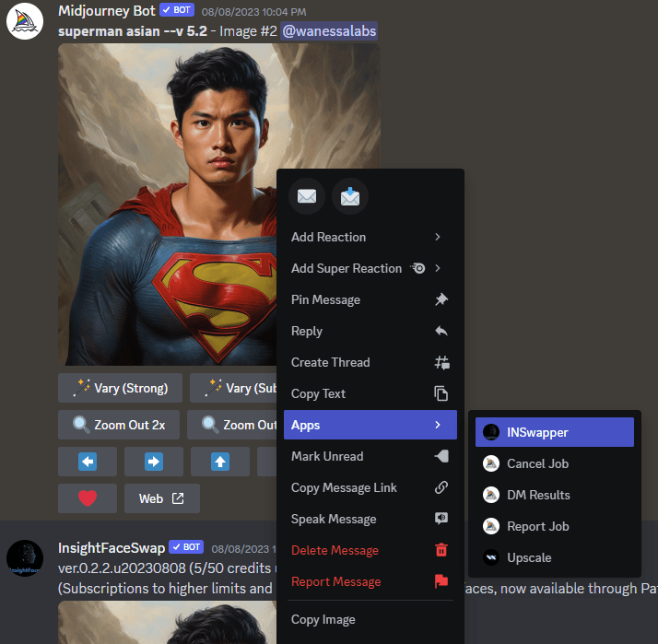Click the mark unread tag icon
The height and width of the screenshot is (644, 658).
(x=441, y=456)
